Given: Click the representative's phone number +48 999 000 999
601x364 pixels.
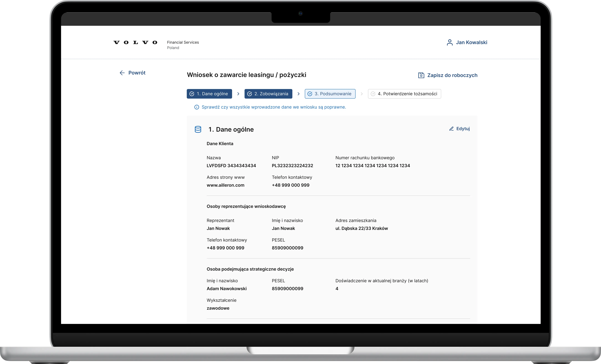Looking at the screenshot, I should [226, 248].
